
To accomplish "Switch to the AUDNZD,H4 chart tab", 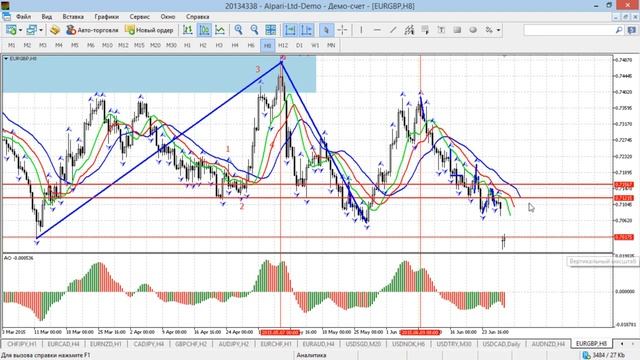I will coord(548,344).
